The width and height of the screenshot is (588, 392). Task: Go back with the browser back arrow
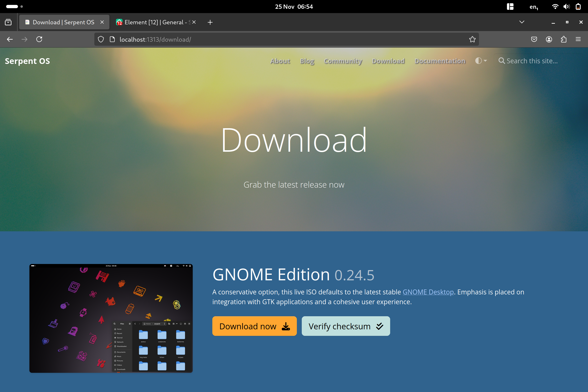coord(10,39)
